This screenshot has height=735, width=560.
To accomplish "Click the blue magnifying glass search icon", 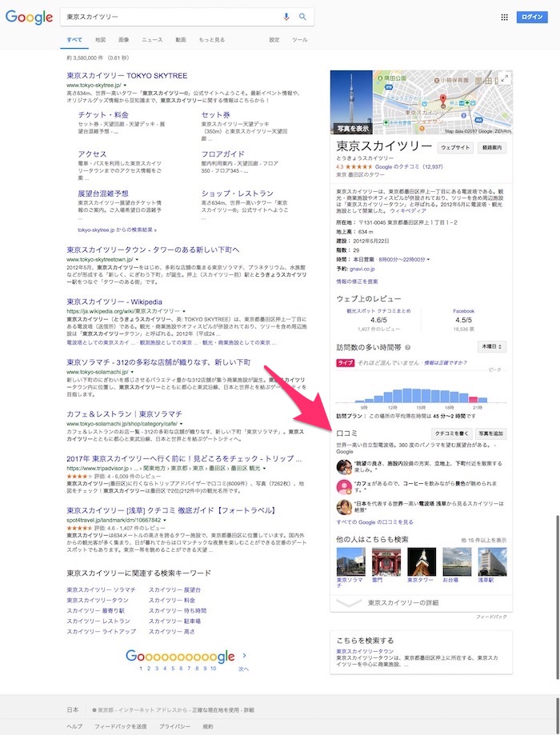I will pos(303,17).
